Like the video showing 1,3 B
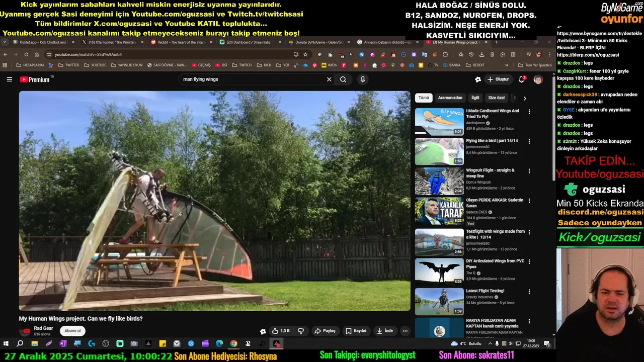Viewport: 644px width, 362px height. pos(281,331)
